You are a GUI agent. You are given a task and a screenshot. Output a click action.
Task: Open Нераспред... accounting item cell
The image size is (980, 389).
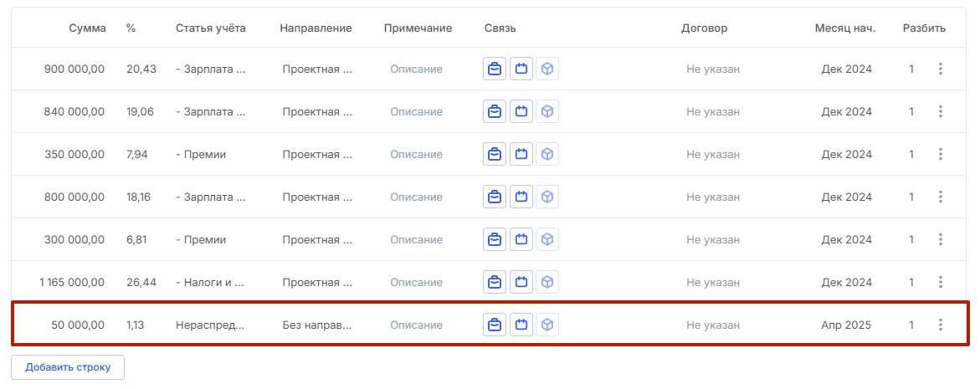tap(210, 325)
